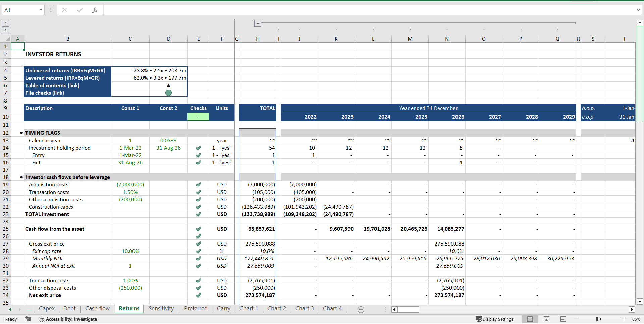Switch to the Capex sheet tab

(x=47, y=309)
